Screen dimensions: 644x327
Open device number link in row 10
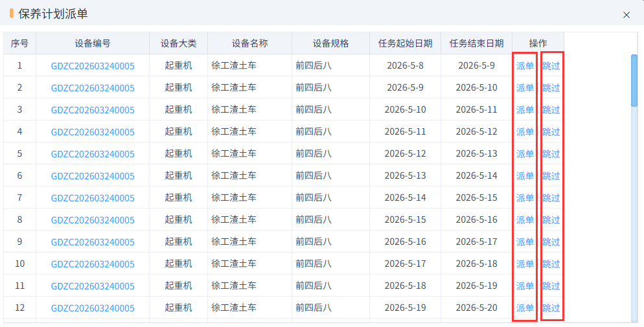tap(93, 264)
